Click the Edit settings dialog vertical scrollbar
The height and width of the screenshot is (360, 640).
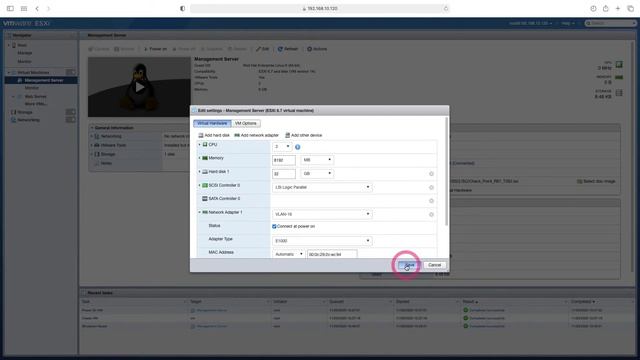(x=447, y=171)
